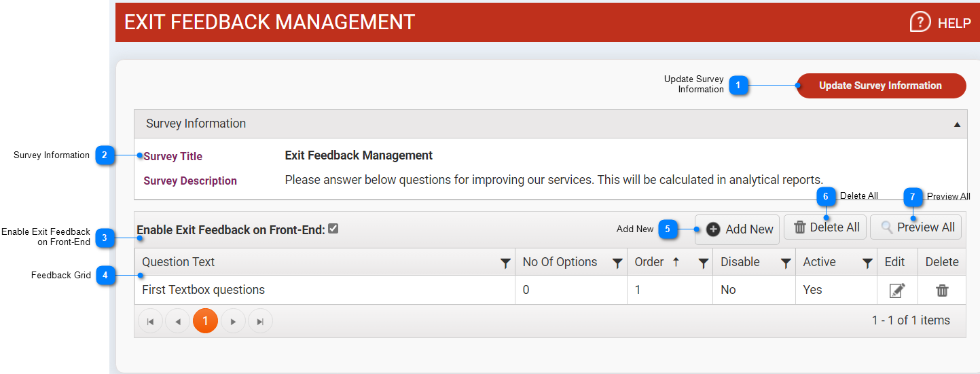980x374 pixels.
Task: Click the Add New button
Action: pyautogui.click(x=738, y=229)
